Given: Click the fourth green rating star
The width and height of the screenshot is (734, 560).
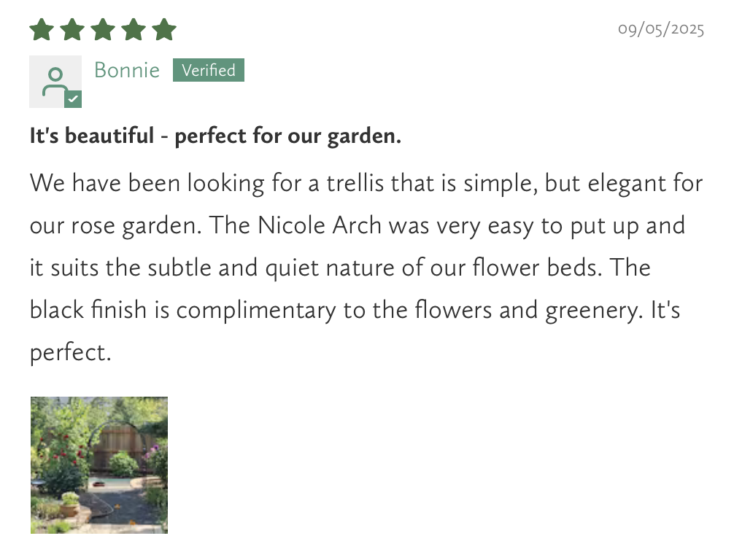Looking at the screenshot, I should tap(134, 30).
